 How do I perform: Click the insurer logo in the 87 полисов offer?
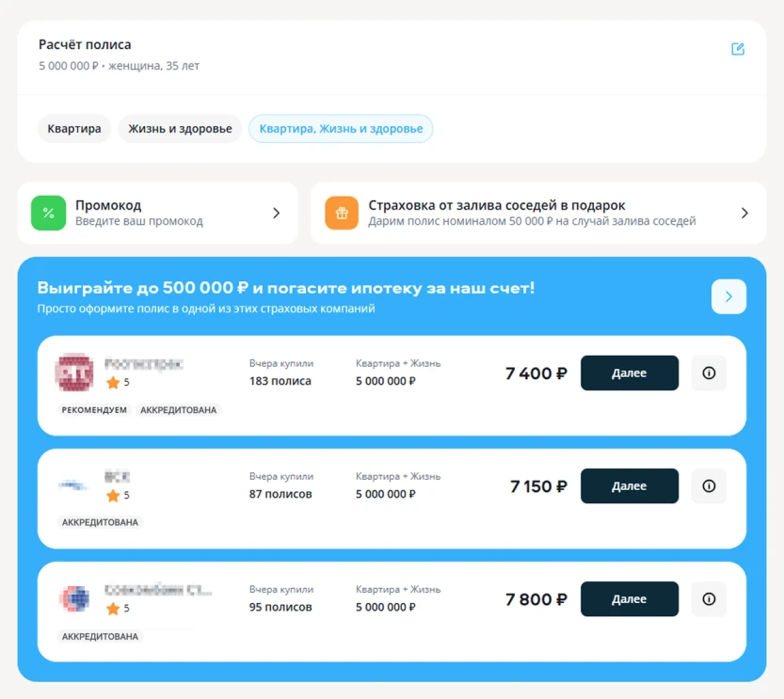click(x=74, y=485)
